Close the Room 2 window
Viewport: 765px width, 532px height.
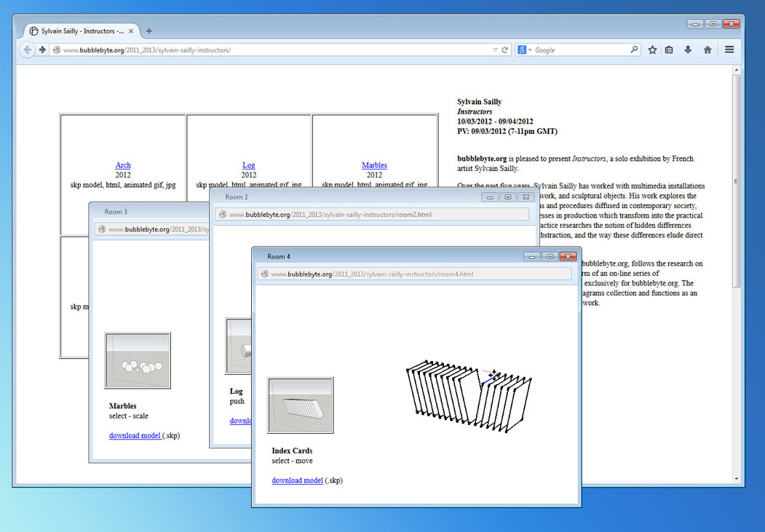click(x=526, y=197)
